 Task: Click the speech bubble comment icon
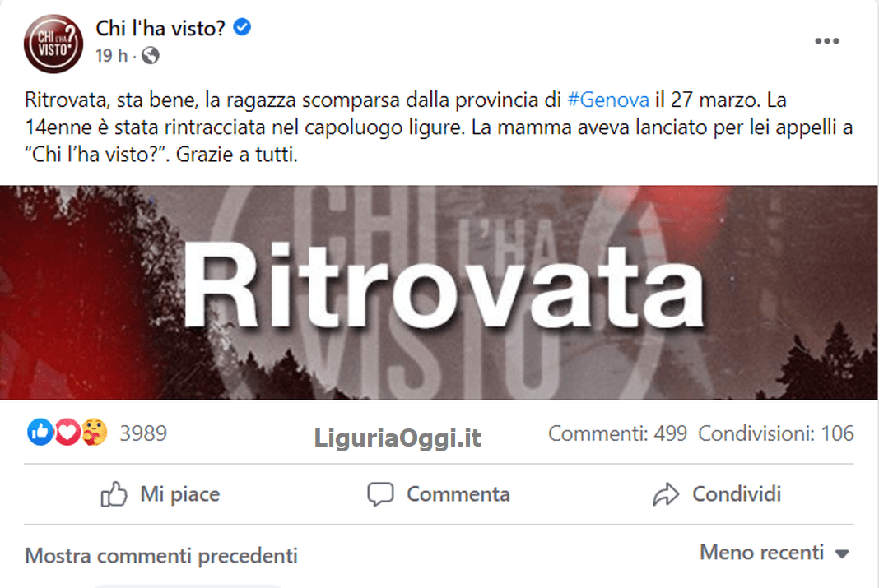[x=380, y=494]
